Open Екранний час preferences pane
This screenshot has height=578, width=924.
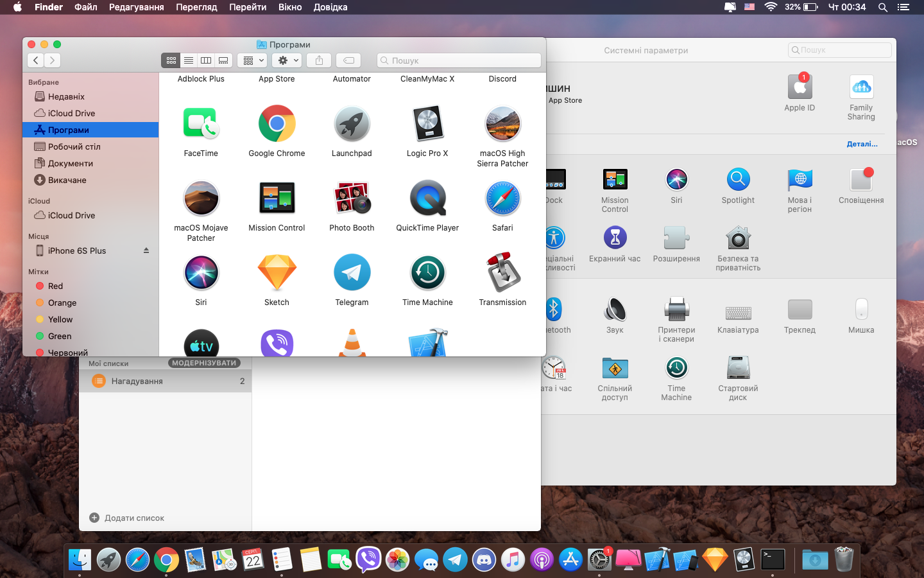pyautogui.click(x=615, y=238)
